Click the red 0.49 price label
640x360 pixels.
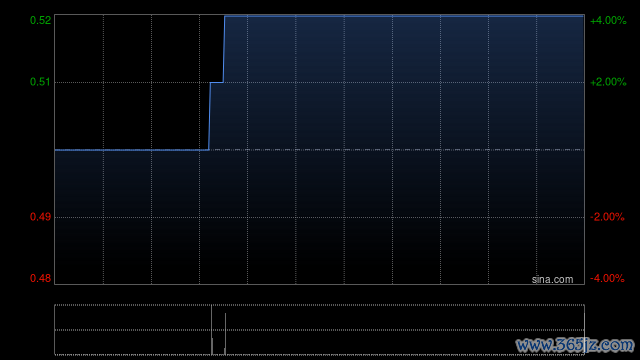pos(40,217)
